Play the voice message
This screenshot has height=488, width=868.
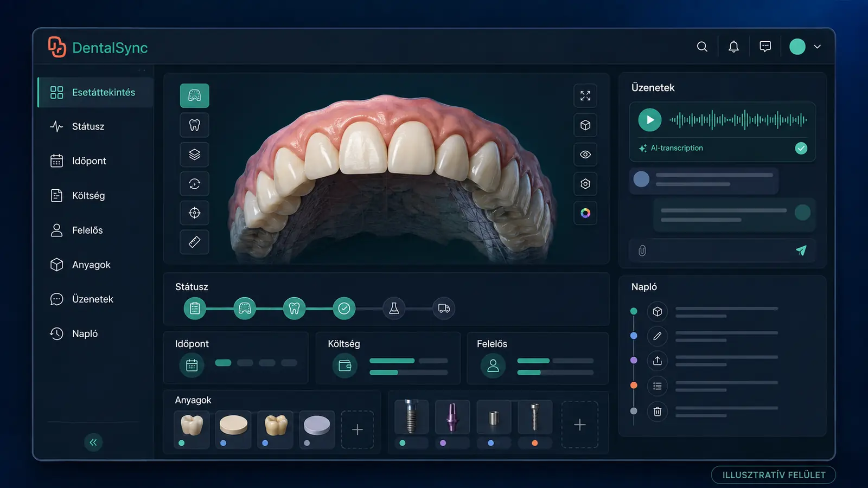pos(649,120)
